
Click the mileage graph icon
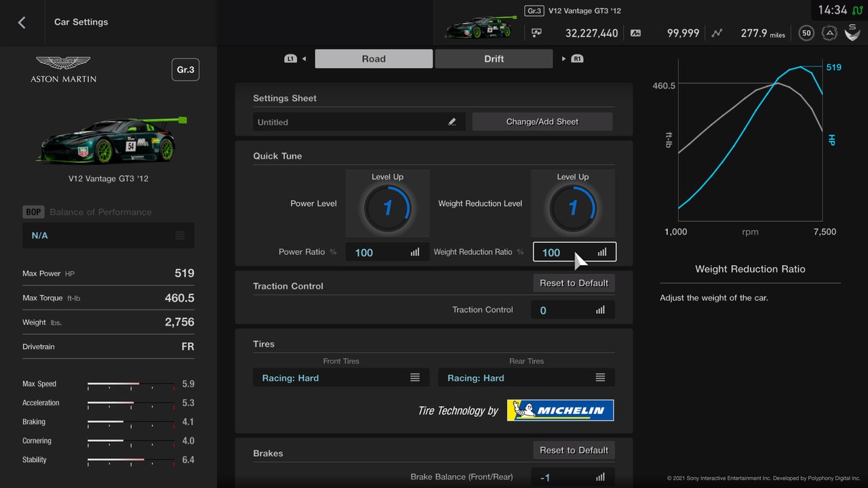[717, 33]
